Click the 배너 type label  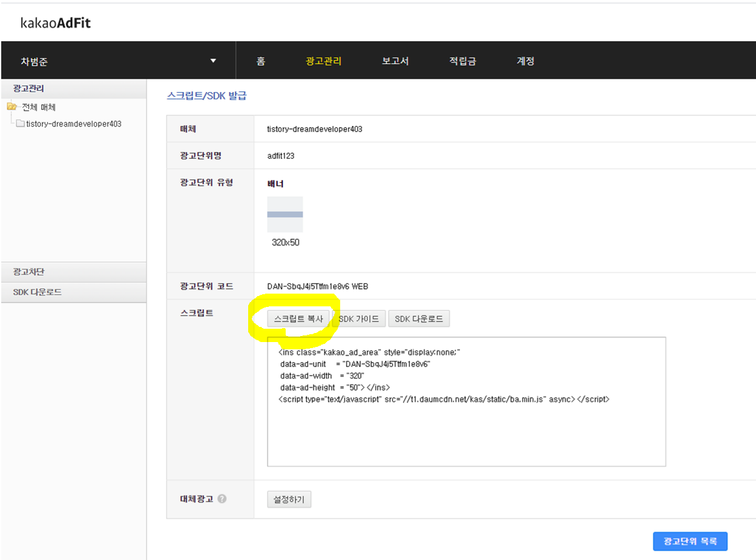coord(275,183)
